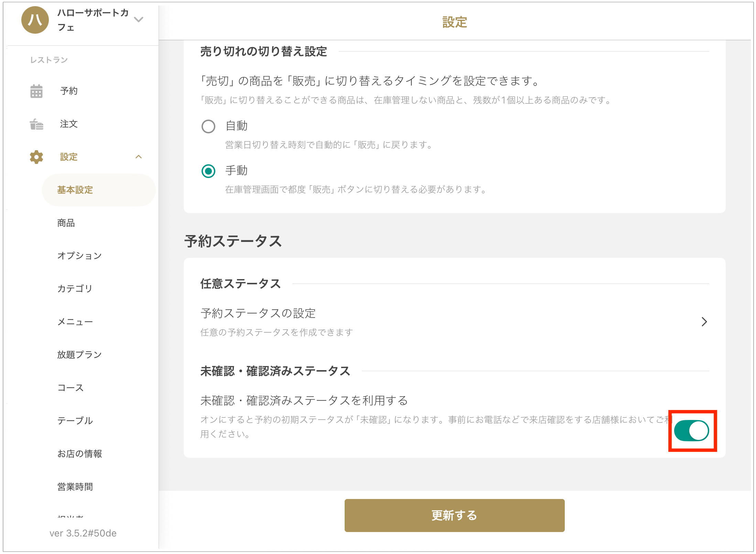Open the 基本設定 sidebar item
Screen dimensions: 756x554
click(x=75, y=190)
